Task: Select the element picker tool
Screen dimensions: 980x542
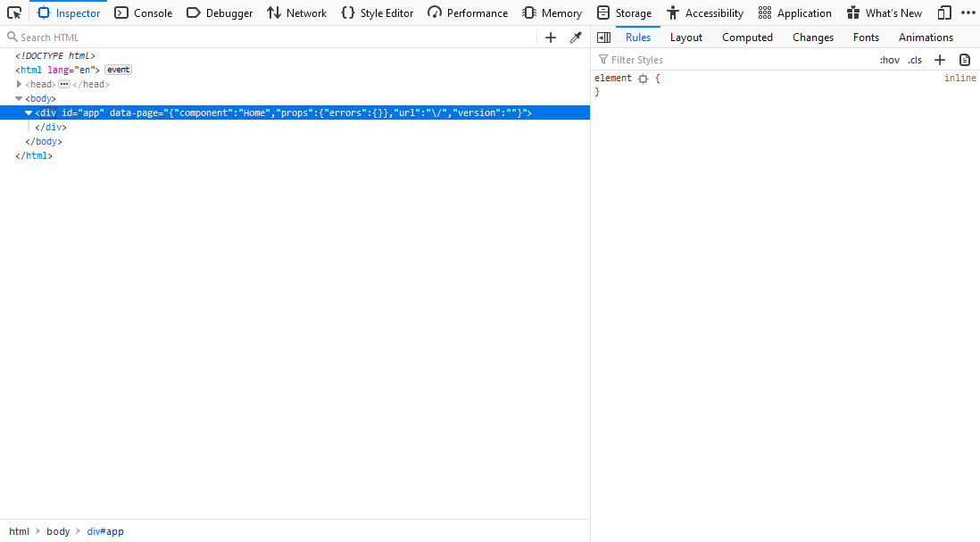Action: (13, 13)
